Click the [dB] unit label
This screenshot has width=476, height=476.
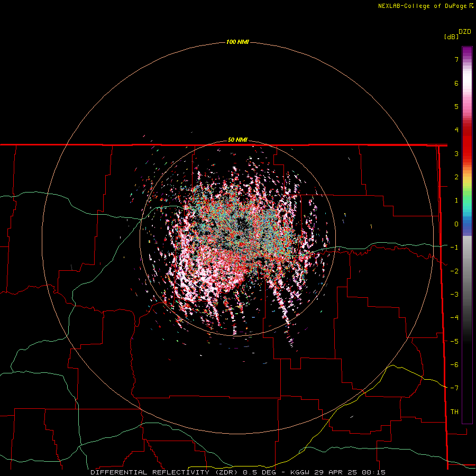(x=452, y=36)
